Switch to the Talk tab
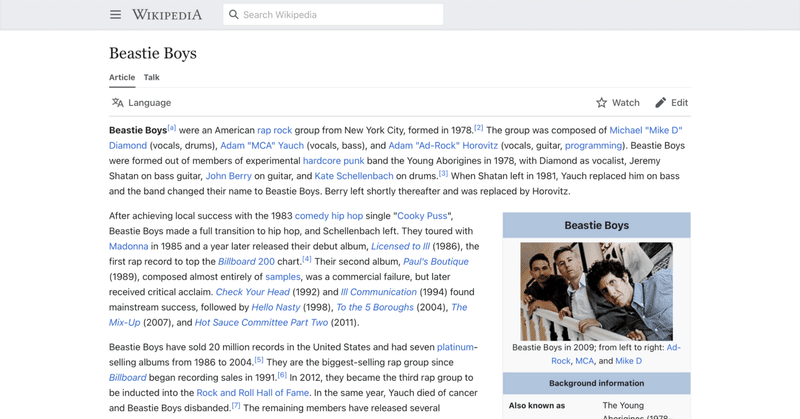Screen dimensions: 800x419 [151, 77]
